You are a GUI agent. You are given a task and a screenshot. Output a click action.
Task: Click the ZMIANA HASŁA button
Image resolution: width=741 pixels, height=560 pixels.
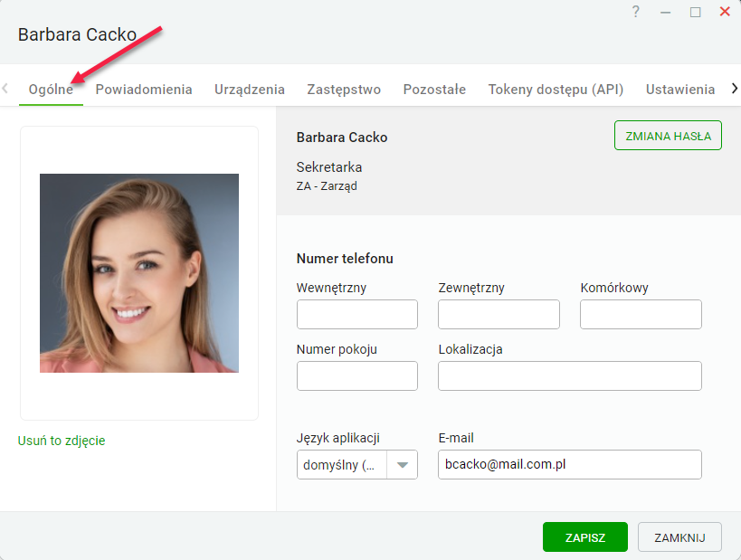668,136
